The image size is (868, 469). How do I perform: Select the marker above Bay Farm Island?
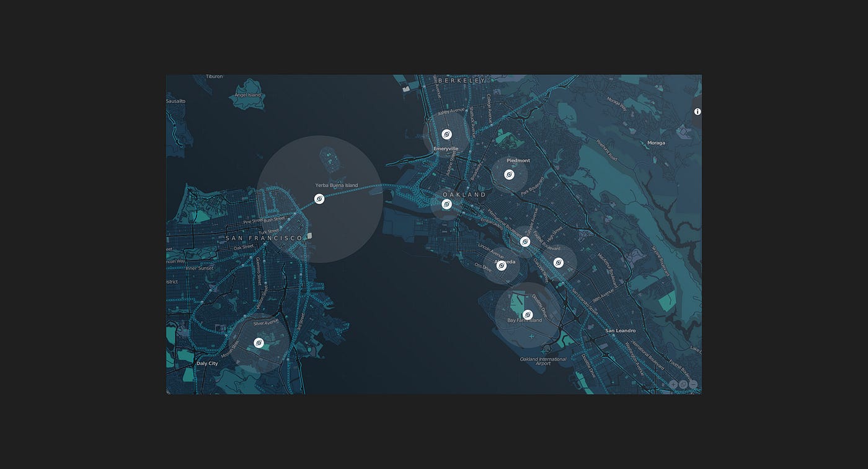pyautogui.click(x=528, y=315)
